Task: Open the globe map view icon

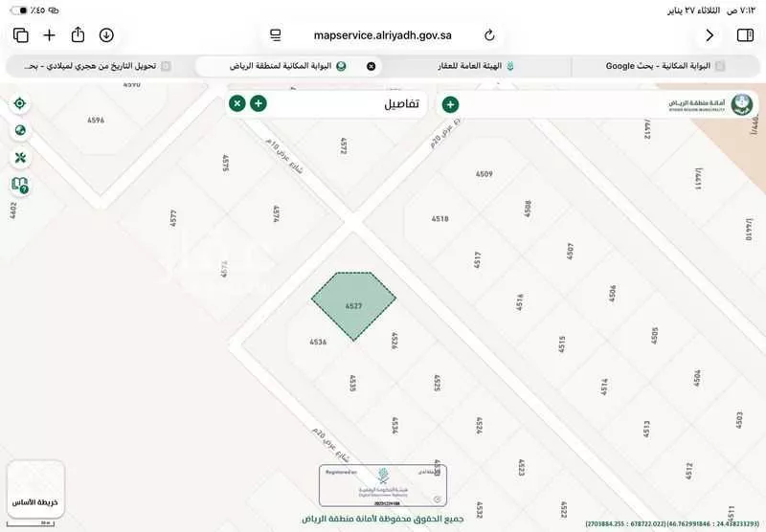Action: pos(19,130)
